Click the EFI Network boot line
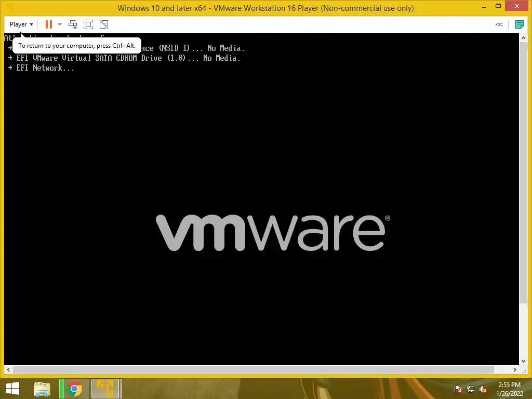 [42, 68]
